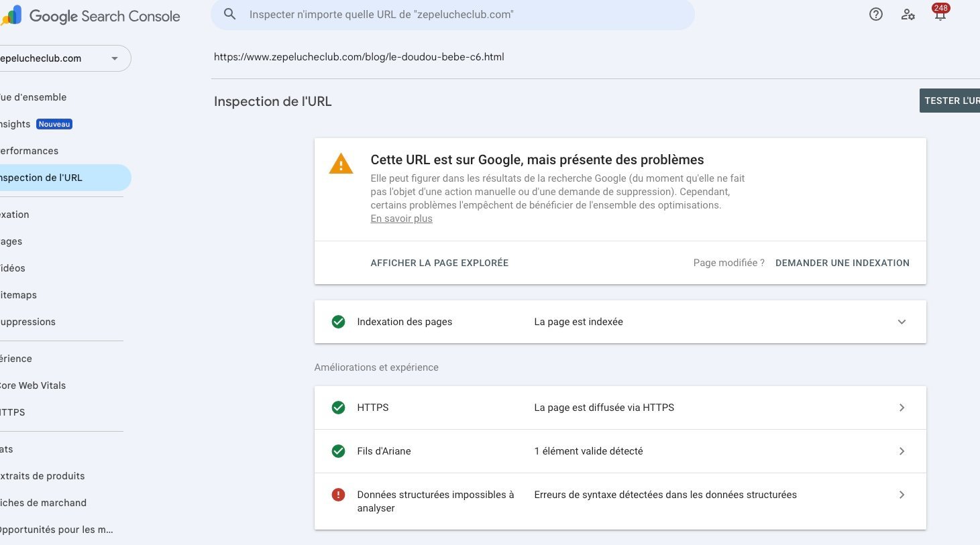Expand the Indexation des pages chevron
The height and width of the screenshot is (545, 980).
pos(902,322)
